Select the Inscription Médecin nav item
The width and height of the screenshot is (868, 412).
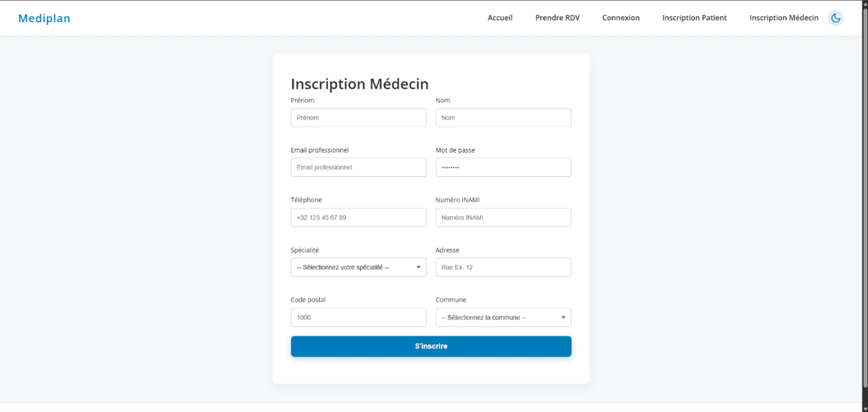click(783, 18)
